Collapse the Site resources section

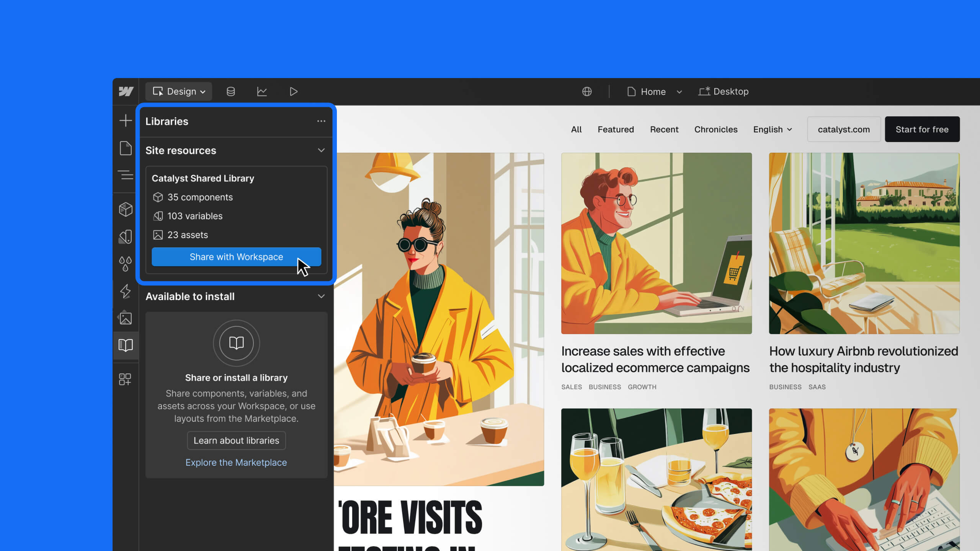click(321, 150)
